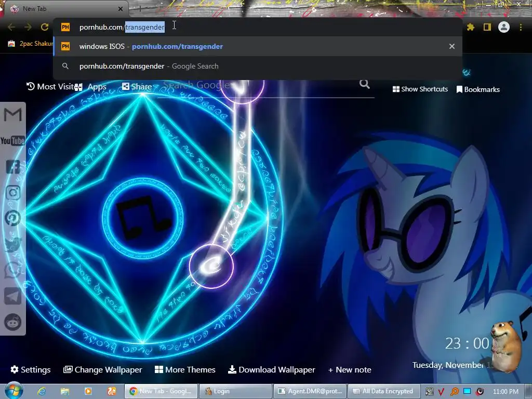Open a new tab with the plus button
532x399 pixels.
tap(140, 8)
